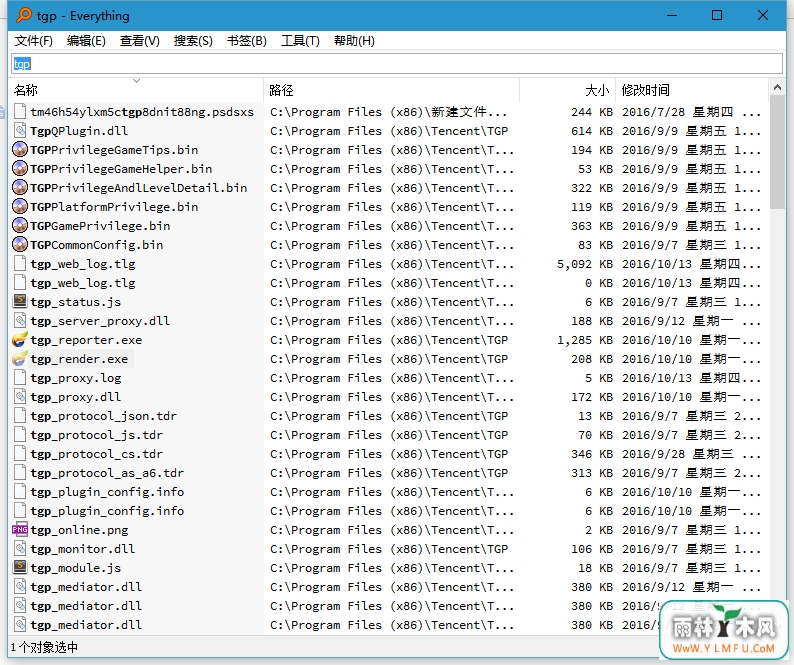Click the vertical scrollbar thumb
Image resolution: width=794 pixels, height=665 pixels.
[777, 152]
